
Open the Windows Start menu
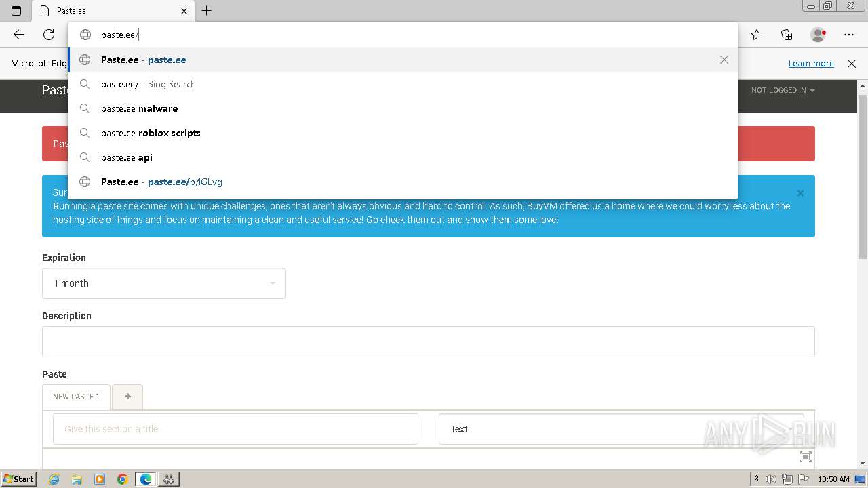pos(19,479)
